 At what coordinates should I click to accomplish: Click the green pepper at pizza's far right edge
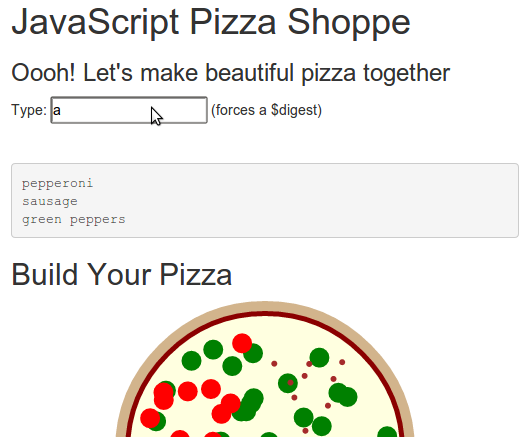387,432
